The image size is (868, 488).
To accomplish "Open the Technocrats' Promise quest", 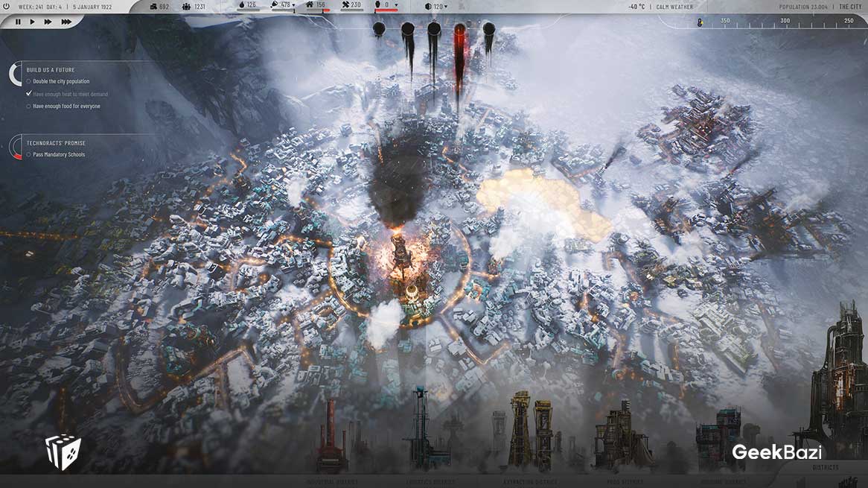I will coord(56,143).
